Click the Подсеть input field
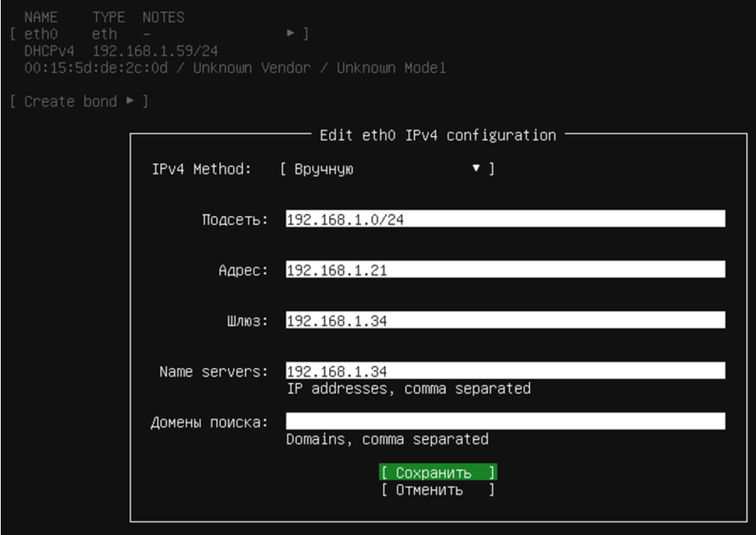Image resolution: width=756 pixels, height=535 pixels. 505,219
